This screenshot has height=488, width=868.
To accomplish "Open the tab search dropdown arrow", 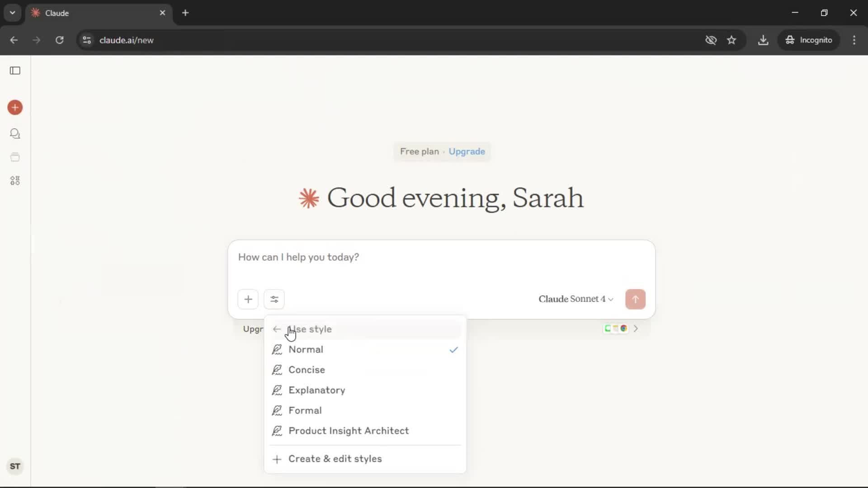I will (x=13, y=13).
